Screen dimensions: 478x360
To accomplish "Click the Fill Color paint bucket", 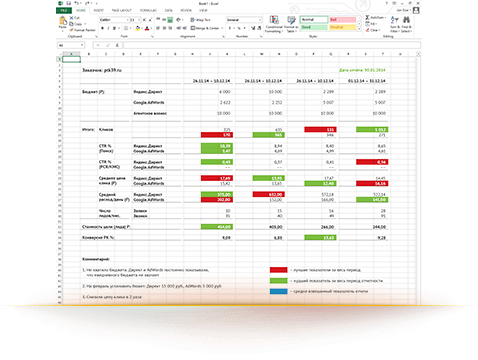I will [x=138, y=28].
